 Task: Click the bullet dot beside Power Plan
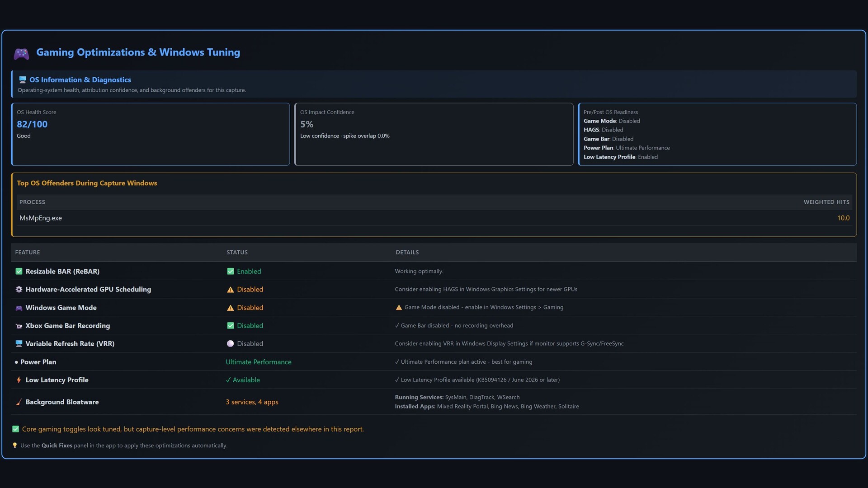[x=16, y=362]
